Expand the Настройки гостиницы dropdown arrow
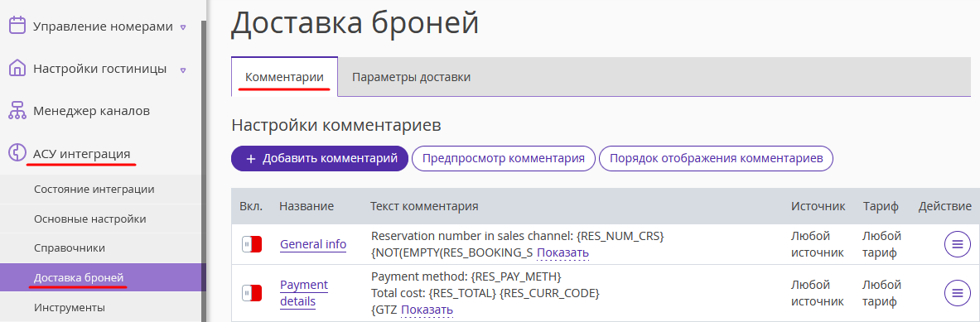This screenshot has width=980, height=322. [182, 70]
